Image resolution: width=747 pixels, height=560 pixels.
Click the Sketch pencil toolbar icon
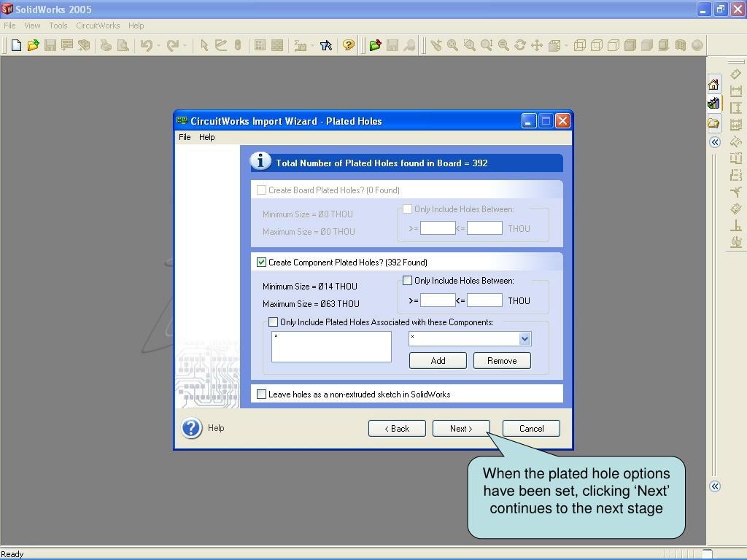tap(220, 45)
